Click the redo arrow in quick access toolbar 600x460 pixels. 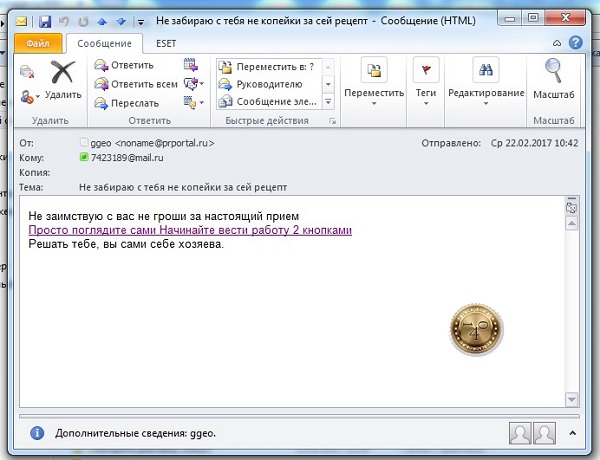[x=83, y=21]
